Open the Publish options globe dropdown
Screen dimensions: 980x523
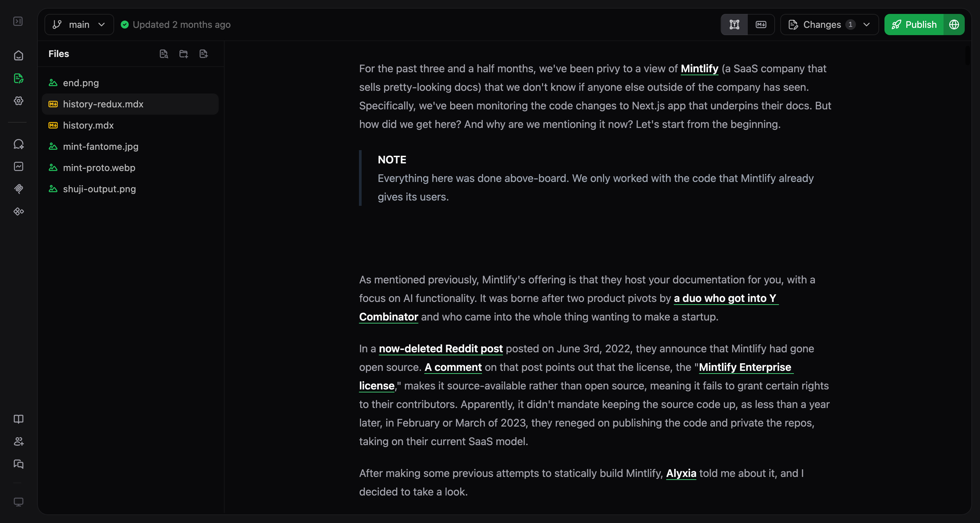(x=954, y=24)
